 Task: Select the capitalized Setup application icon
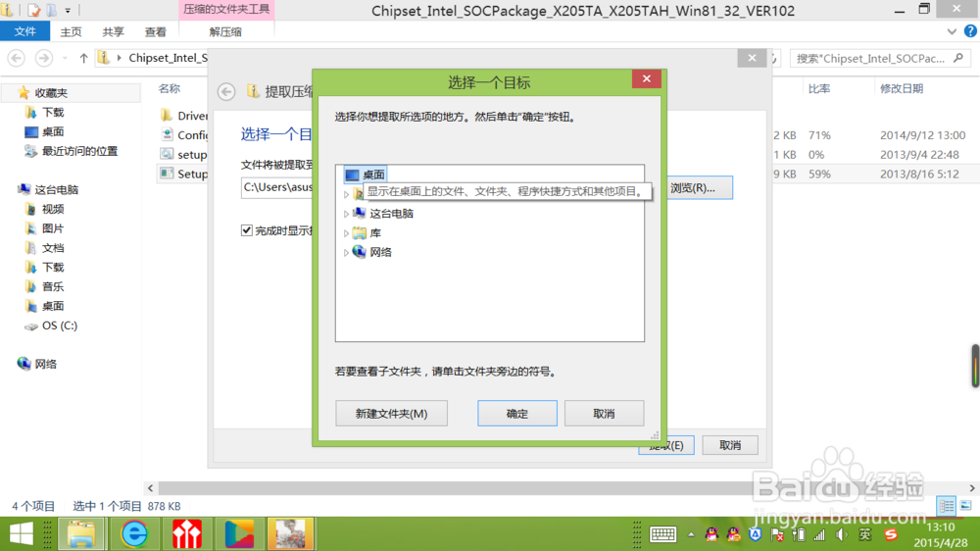coord(167,174)
